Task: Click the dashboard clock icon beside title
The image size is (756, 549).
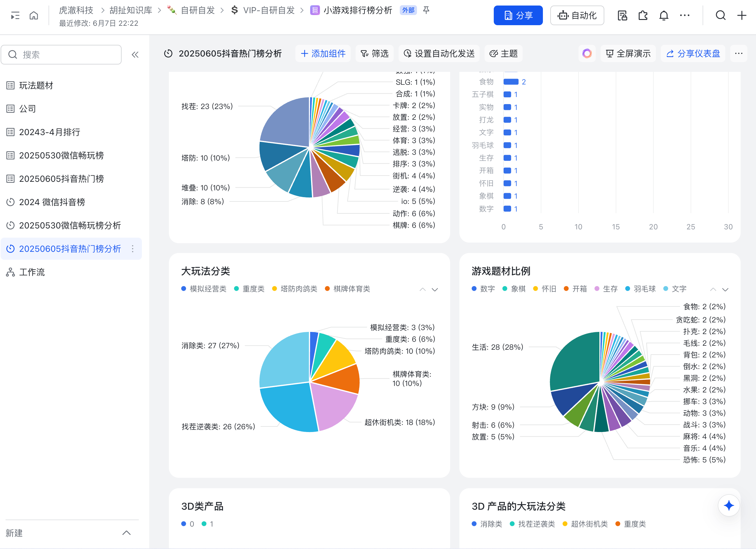Action: [168, 53]
